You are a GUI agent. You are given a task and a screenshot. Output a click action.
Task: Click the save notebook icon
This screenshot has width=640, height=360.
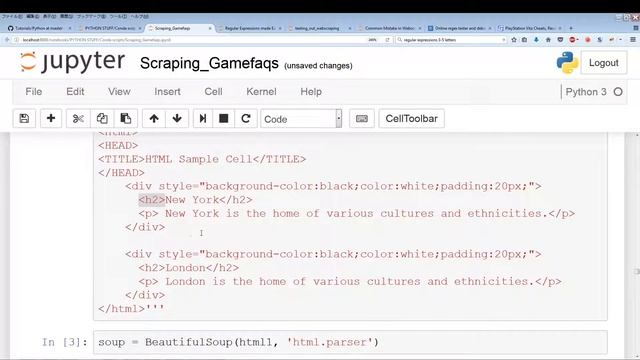point(24,118)
